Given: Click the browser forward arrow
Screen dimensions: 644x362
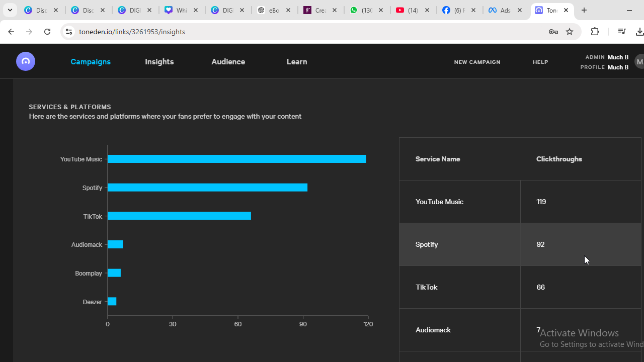Looking at the screenshot, I should point(29,32).
